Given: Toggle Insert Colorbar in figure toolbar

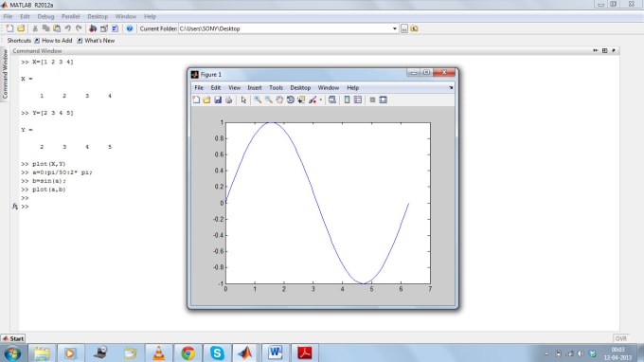Looking at the screenshot, I should (x=347, y=100).
